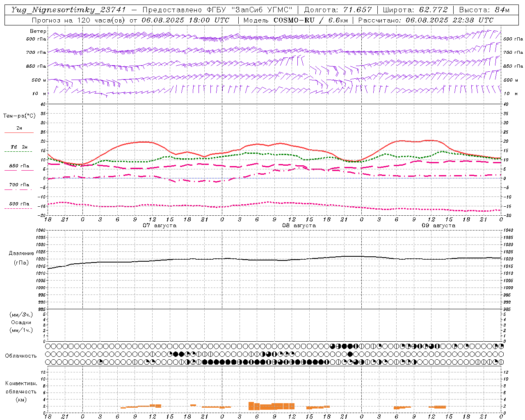This screenshot has width=525, height=420.
Task: Click the Высота: 84м header field
Action: (x=484, y=10)
